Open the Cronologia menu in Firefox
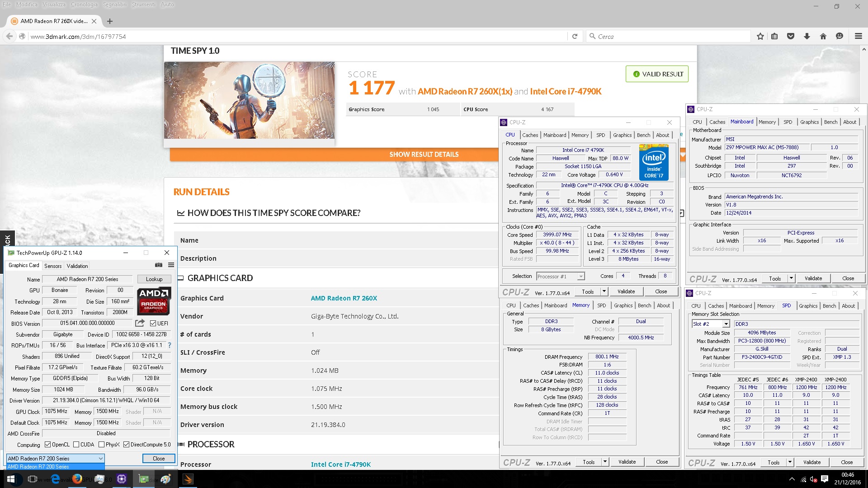868x488 pixels. (84, 5)
